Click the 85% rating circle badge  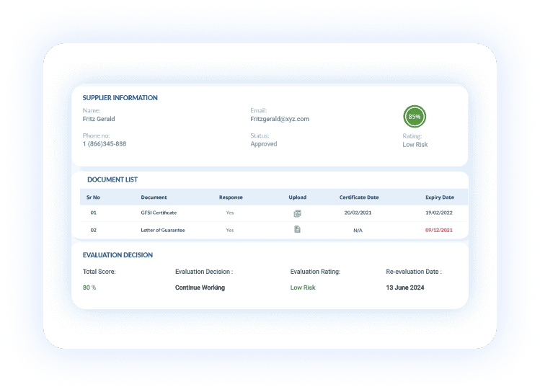point(415,116)
